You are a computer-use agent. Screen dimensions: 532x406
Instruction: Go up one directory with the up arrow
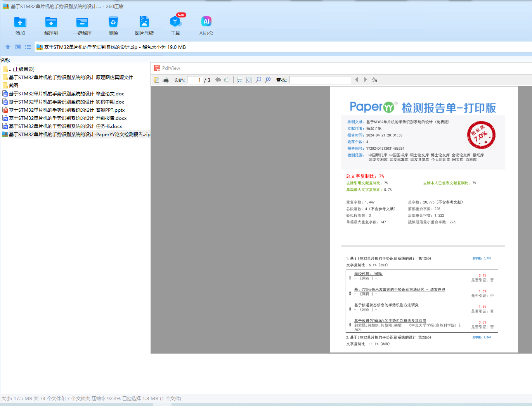click(8, 47)
